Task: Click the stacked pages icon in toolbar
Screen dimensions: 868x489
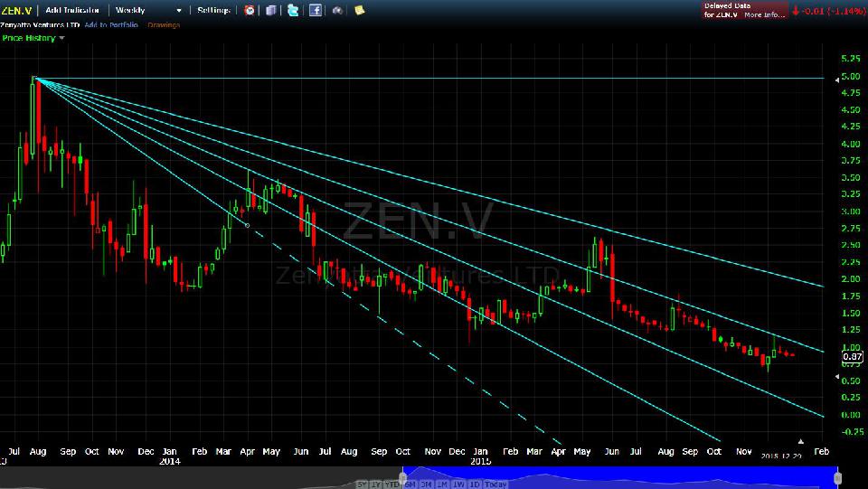Action: click(270, 10)
